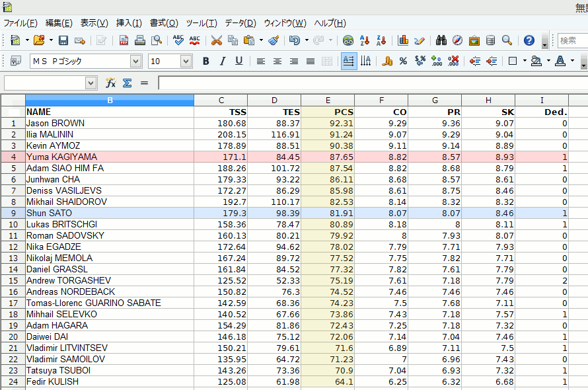The height and width of the screenshot is (390, 588).
Task: Sort descending with the Z-A icon
Action: click(x=381, y=40)
